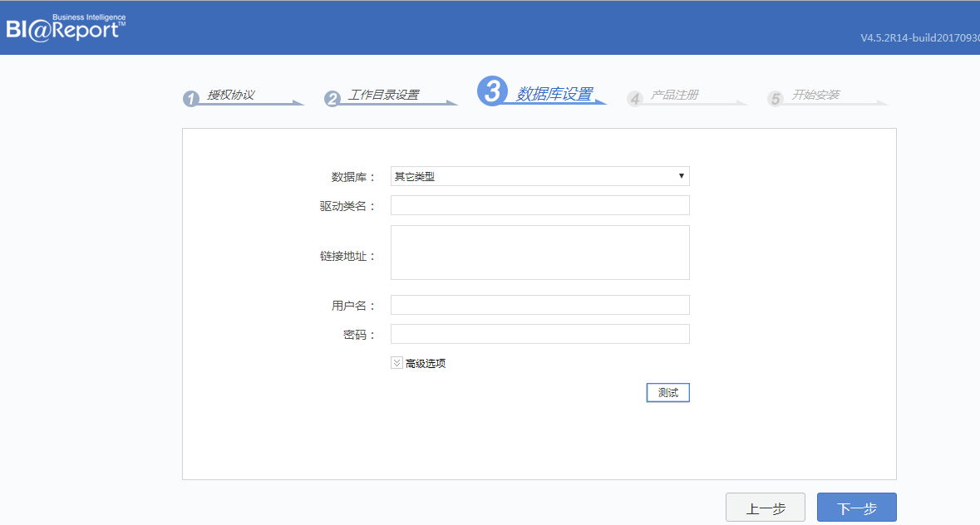Image resolution: width=980 pixels, height=525 pixels.
Task: Click the 高级选项 label text
Action: click(x=425, y=363)
